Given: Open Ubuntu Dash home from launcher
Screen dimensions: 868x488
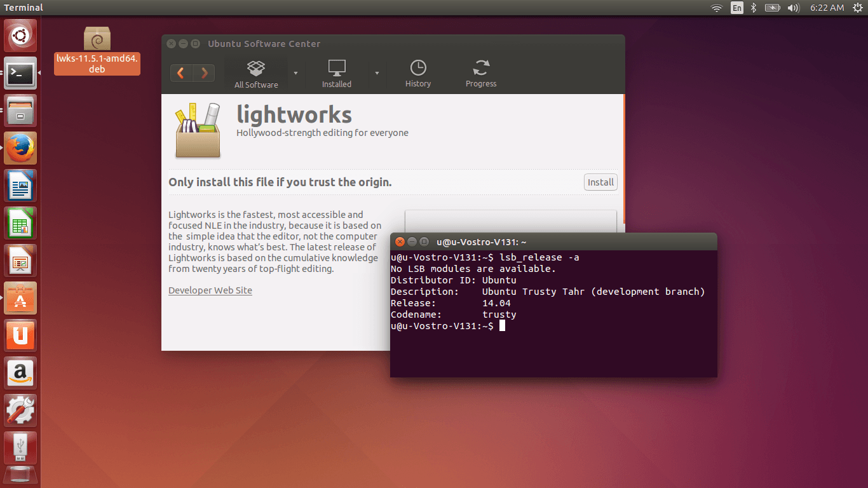Looking at the screenshot, I should pyautogui.click(x=20, y=36).
